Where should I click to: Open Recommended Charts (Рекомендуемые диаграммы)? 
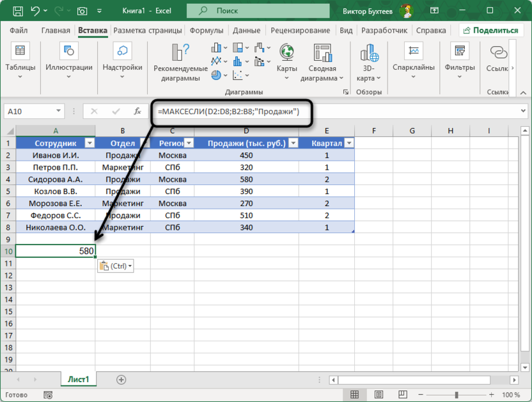pyautogui.click(x=180, y=63)
